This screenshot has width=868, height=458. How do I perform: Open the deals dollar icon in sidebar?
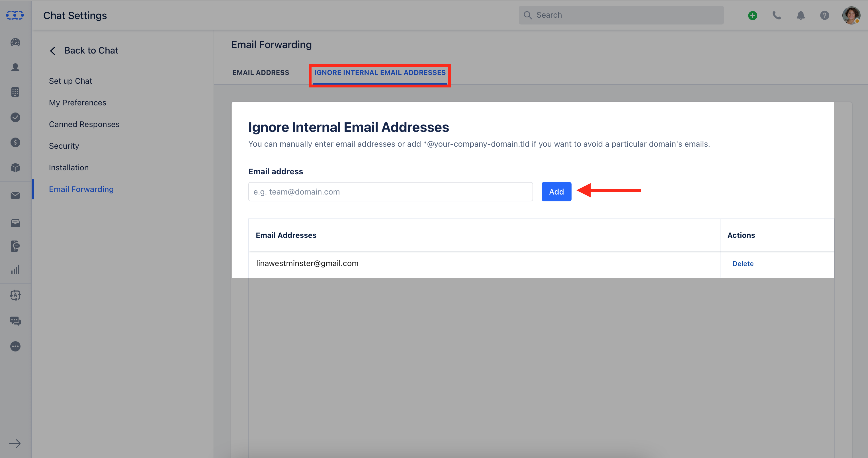(x=15, y=143)
